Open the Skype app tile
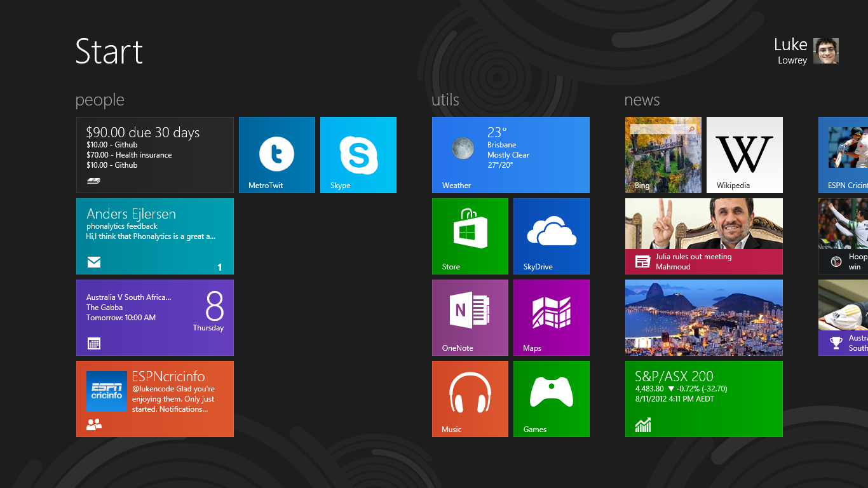The height and width of the screenshot is (488, 868). click(358, 154)
